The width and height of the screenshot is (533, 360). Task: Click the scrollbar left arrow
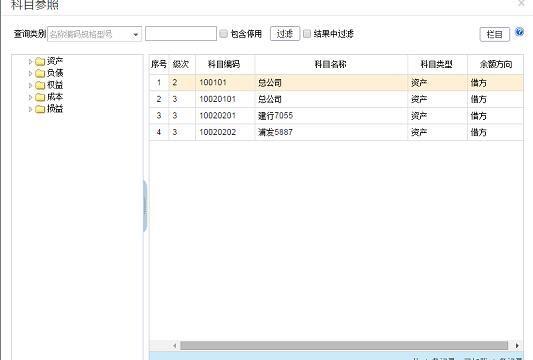pyautogui.click(x=174, y=345)
